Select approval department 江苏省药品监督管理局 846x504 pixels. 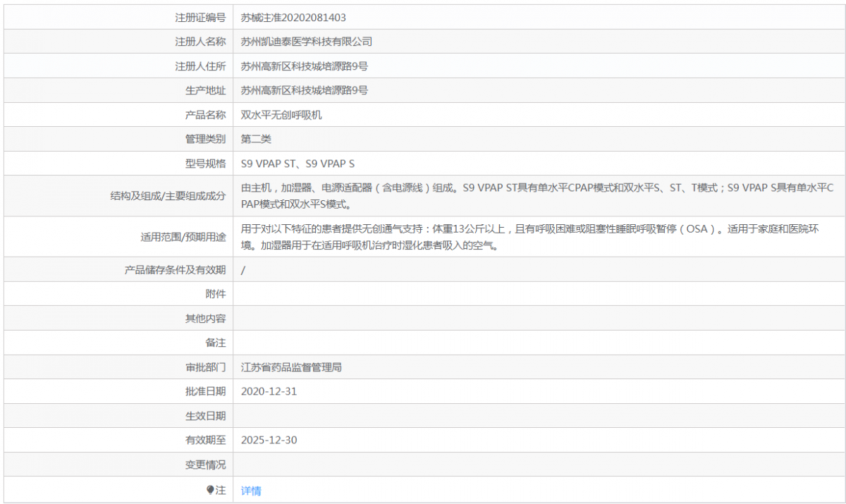[291, 367]
